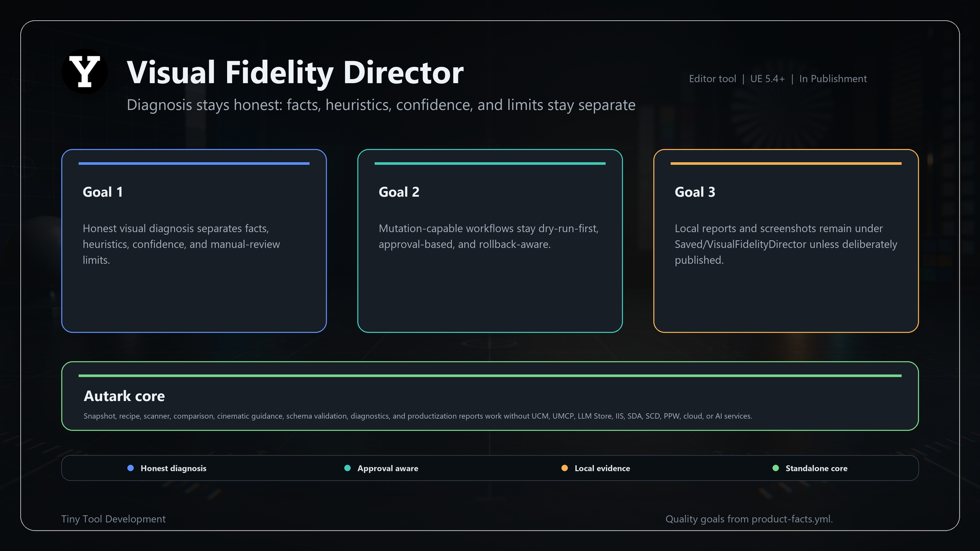Click the blue accent bar on Goal 1
Image resolution: width=980 pixels, height=551 pixels.
point(194,163)
